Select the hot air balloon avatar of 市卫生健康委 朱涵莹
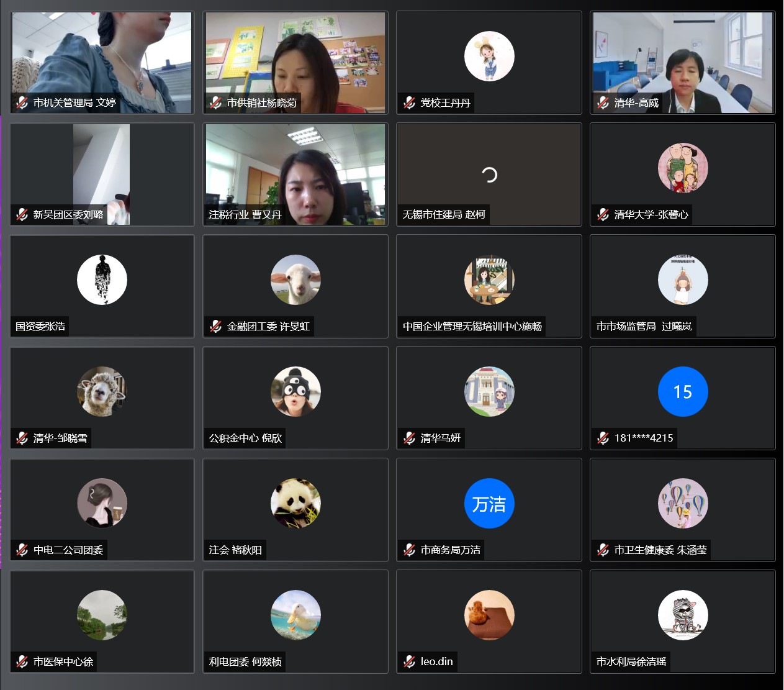Screen dimensions: 784x690 point(683,504)
